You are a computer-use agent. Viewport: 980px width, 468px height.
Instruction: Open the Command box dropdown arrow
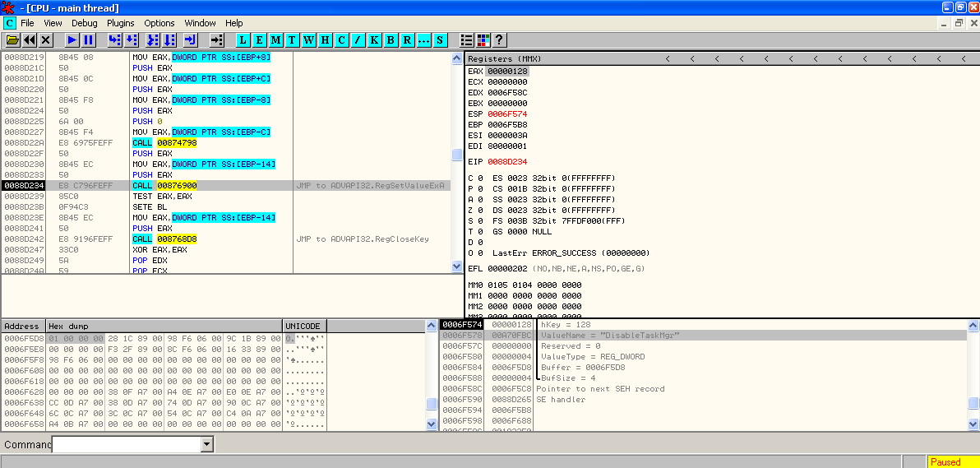click(207, 445)
